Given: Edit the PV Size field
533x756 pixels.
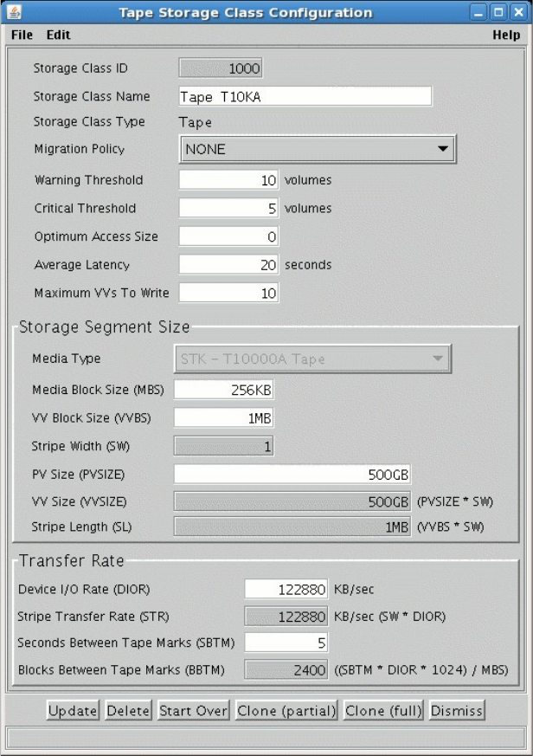Looking at the screenshot, I should [x=292, y=475].
